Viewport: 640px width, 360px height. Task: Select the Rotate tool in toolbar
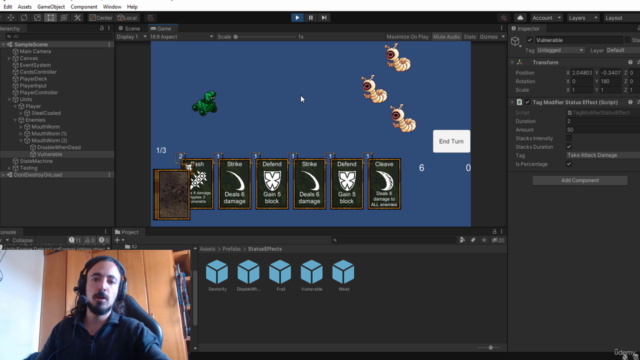coord(24,18)
